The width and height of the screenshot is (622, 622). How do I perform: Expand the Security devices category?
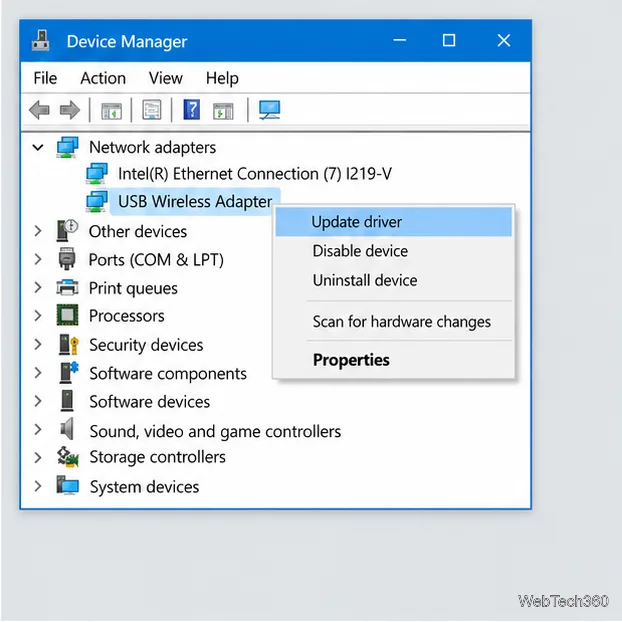[x=38, y=344]
